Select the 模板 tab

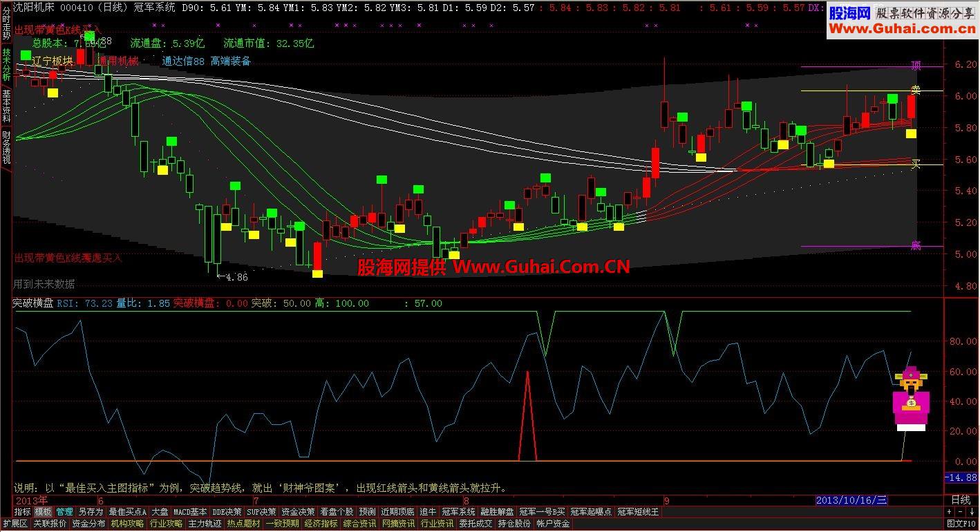(x=43, y=512)
